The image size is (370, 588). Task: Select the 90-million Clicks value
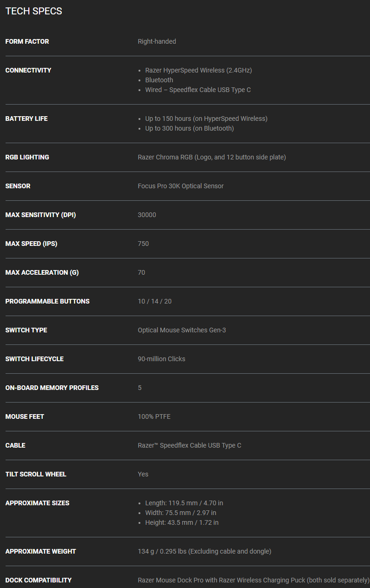click(161, 359)
